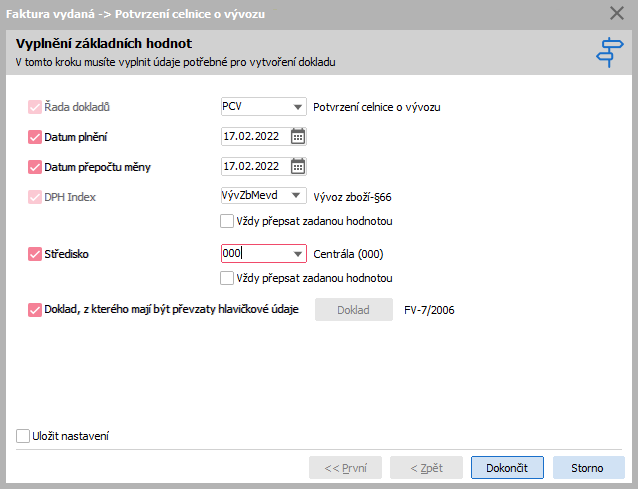Open calendar picker for Datum přepočtu měny

pyautogui.click(x=297, y=166)
